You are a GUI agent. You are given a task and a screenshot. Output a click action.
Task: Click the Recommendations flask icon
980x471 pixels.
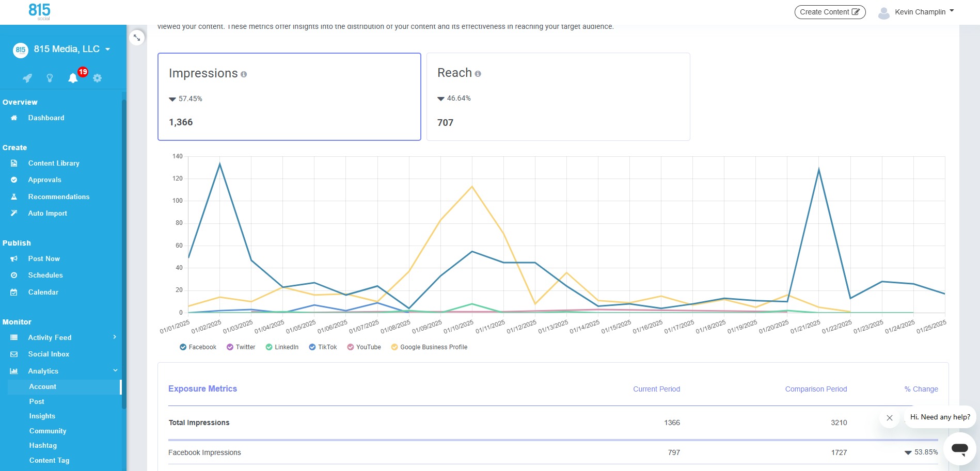point(14,197)
